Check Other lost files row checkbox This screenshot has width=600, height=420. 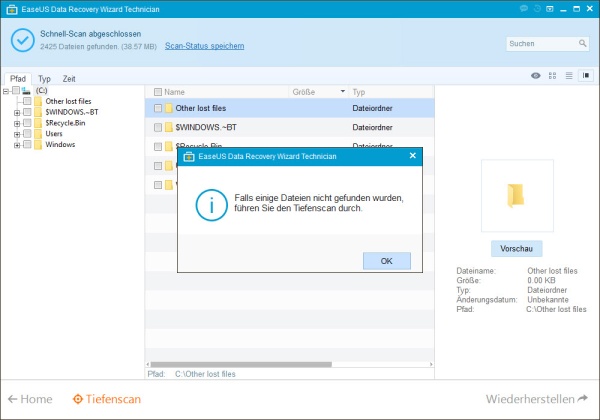(x=158, y=108)
